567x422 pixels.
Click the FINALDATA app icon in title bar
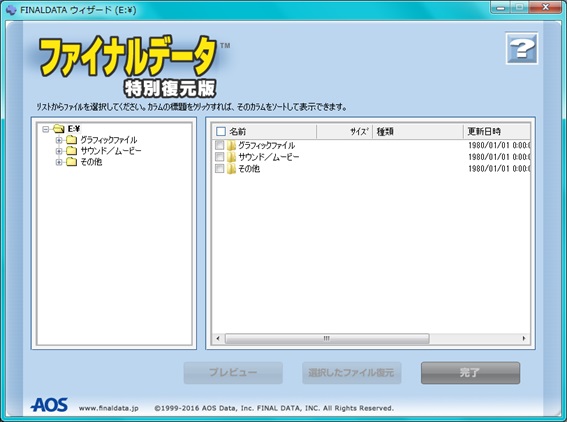coord(11,10)
